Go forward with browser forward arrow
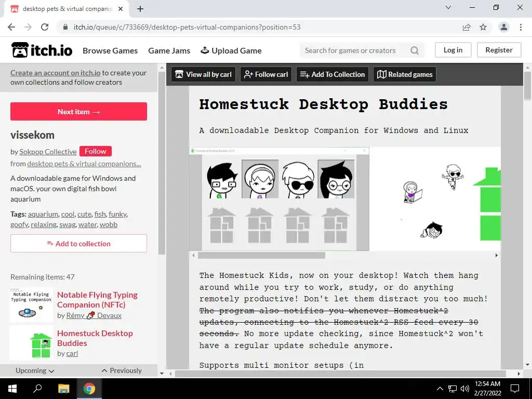The height and width of the screenshot is (399, 532). tap(28, 27)
